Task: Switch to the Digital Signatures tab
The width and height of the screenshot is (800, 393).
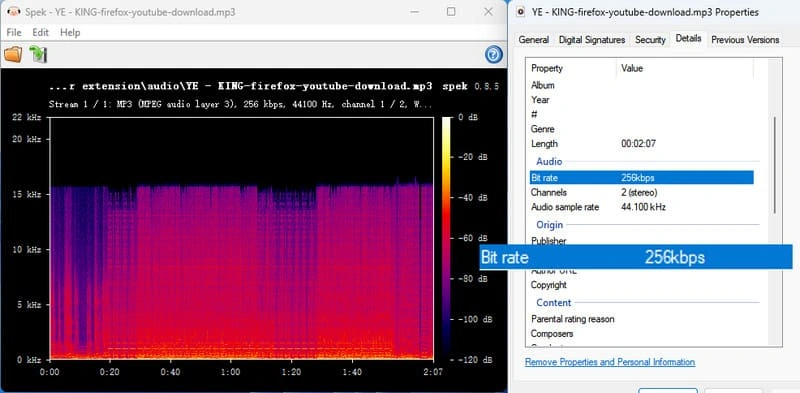Action: (592, 40)
